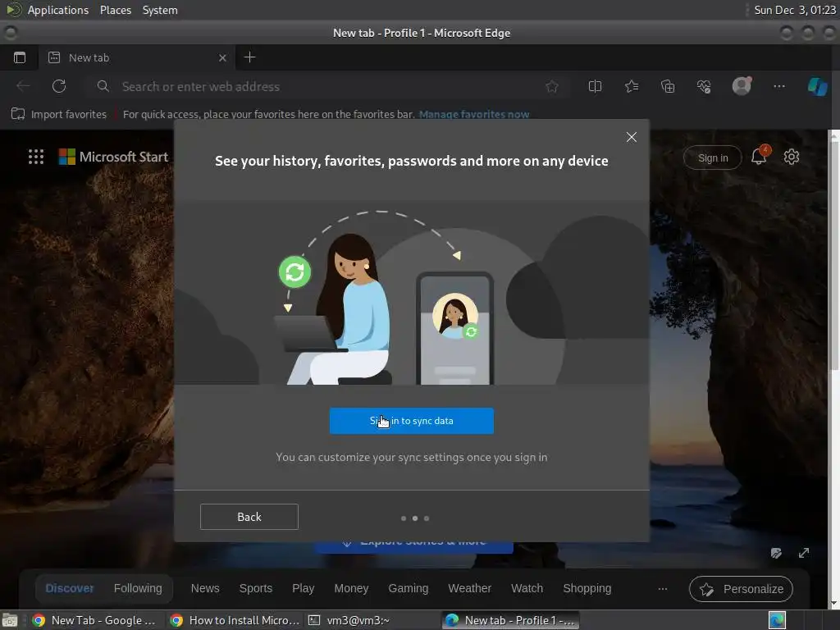Click the Back button in dialog
The width and height of the screenshot is (840, 630).
[249, 517]
